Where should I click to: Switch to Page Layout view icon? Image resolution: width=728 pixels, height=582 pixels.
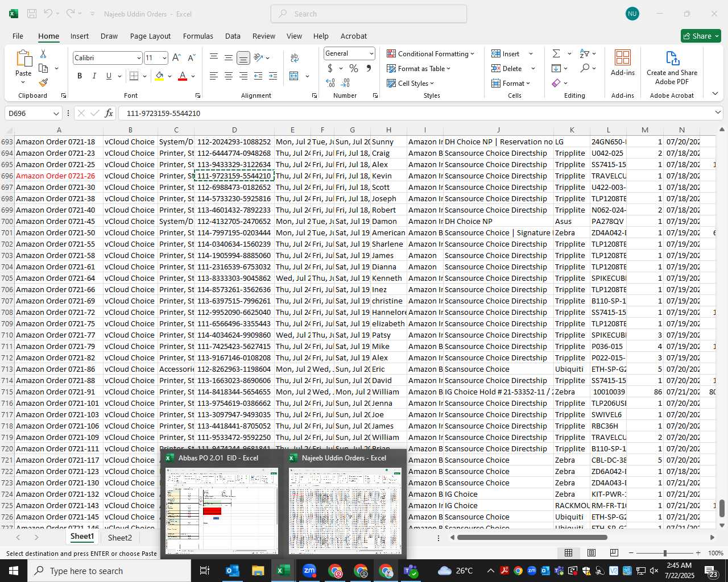591,552
